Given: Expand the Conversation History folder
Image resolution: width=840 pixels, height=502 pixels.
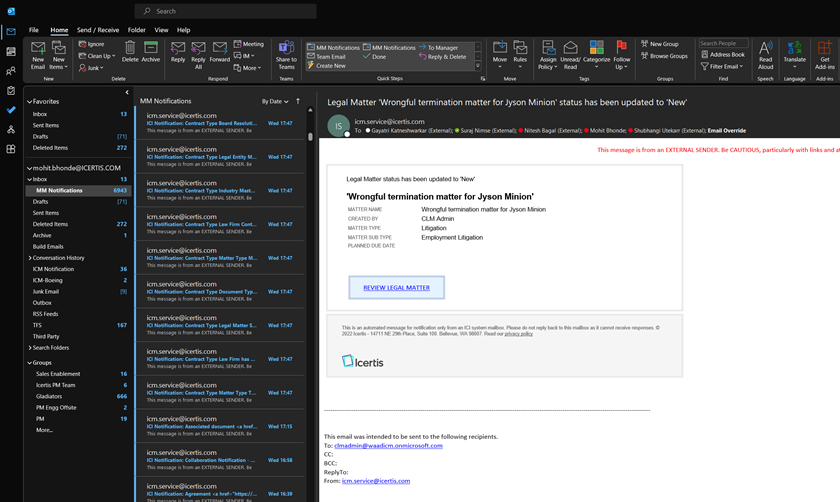Looking at the screenshot, I should click(x=30, y=258).
